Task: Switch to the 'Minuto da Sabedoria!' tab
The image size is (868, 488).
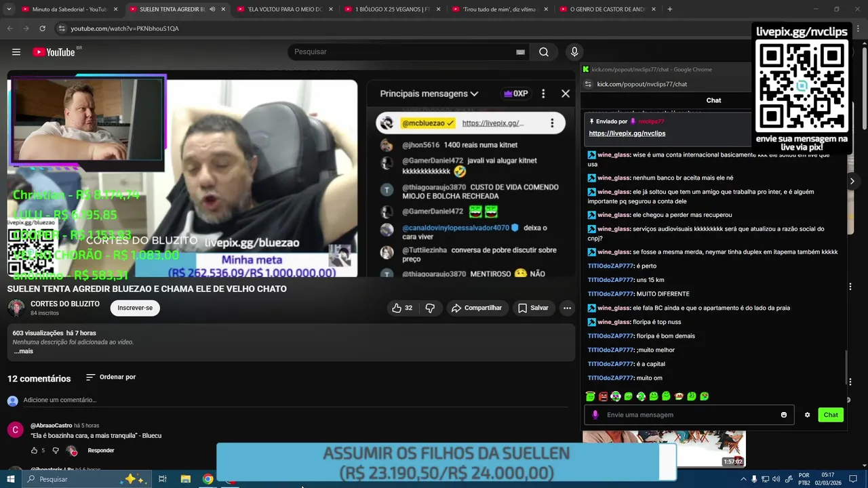Action: (69, 9)
